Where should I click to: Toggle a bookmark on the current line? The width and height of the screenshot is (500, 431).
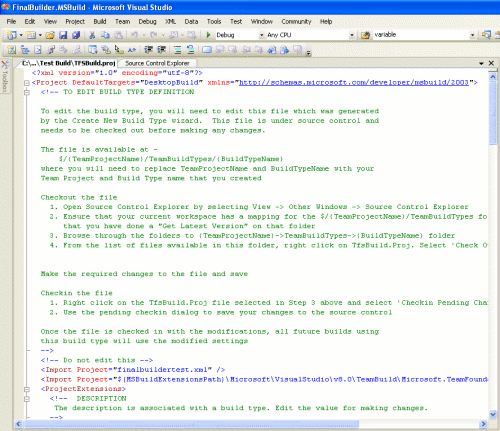[x=207, y=50]
